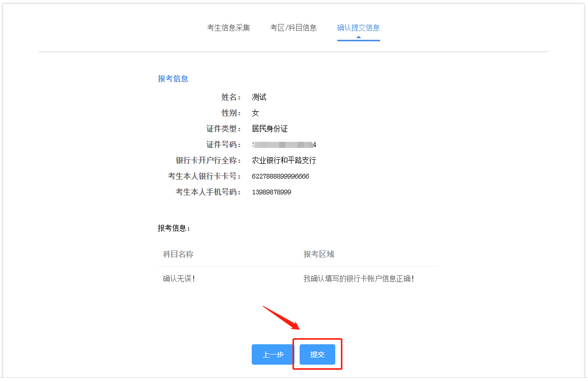Image resolution: width=588 pixels, height=381 pixels.
Task: Click the 证件号码 label
Action: tap(224, 144)
